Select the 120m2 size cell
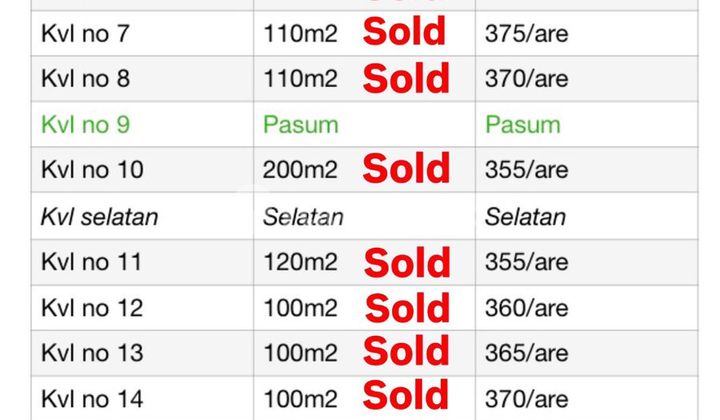 pos(300,262)
